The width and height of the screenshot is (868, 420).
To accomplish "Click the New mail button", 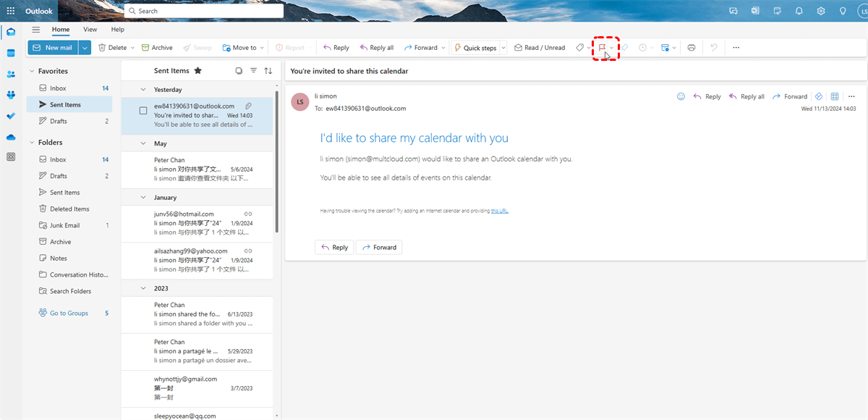I will pyautogui.click(x=54, y=48).
